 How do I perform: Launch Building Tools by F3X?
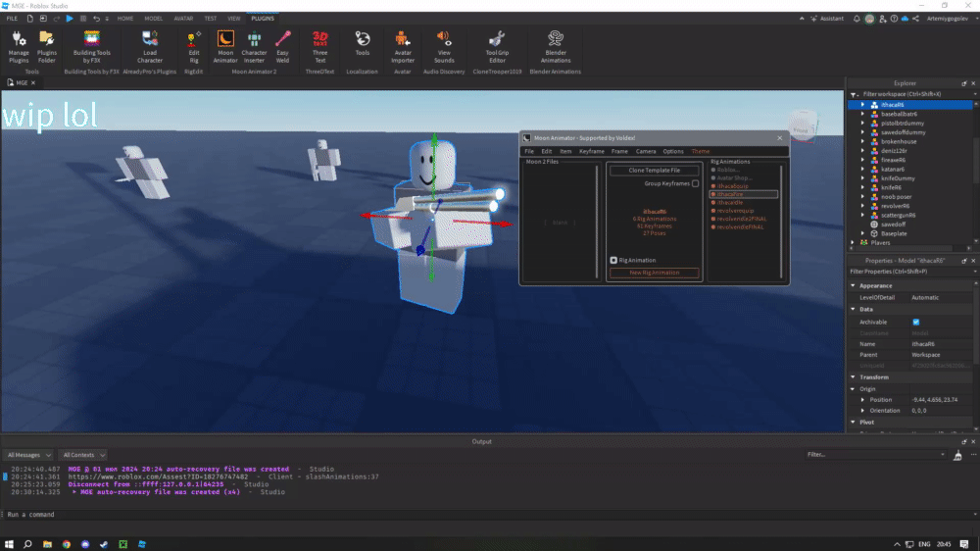click(91, 47)
